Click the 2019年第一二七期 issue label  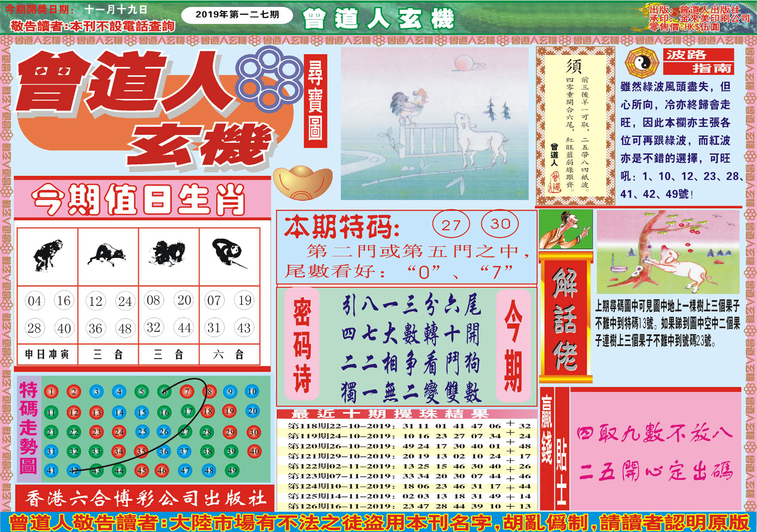237,15
